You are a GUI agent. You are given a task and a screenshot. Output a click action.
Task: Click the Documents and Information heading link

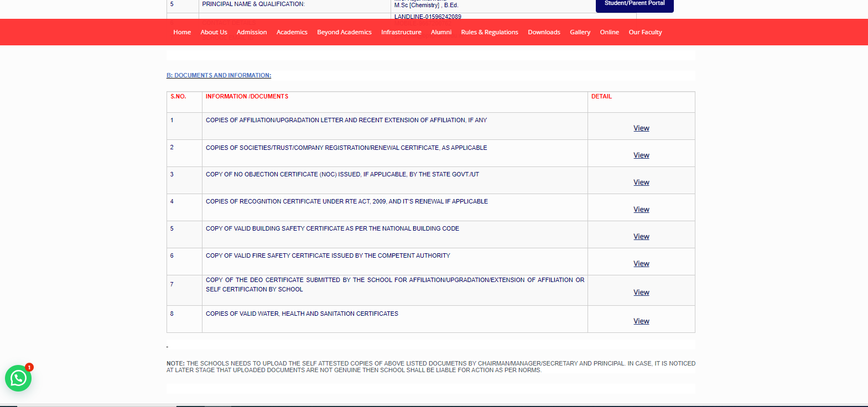click(x=219, y=75)
